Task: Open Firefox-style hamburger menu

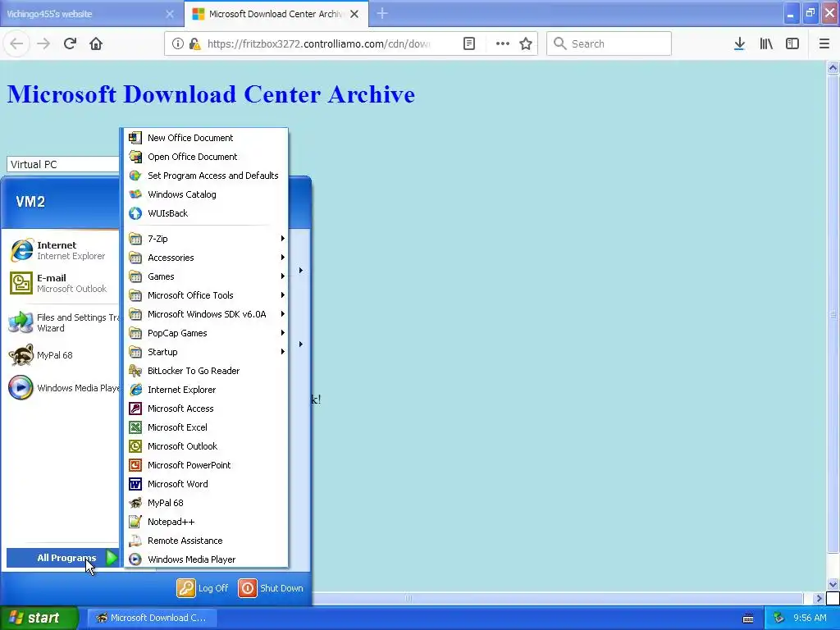Action: pyautogui.click(x=824, y=43)
